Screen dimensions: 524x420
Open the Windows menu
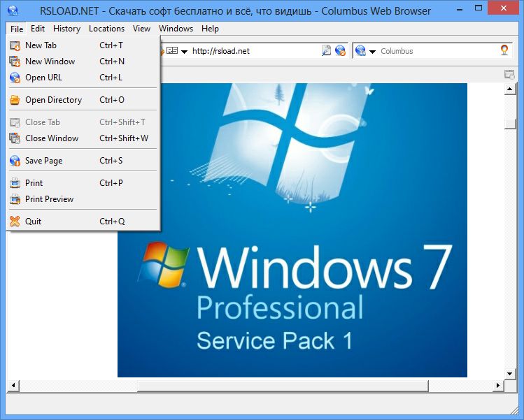176,29
